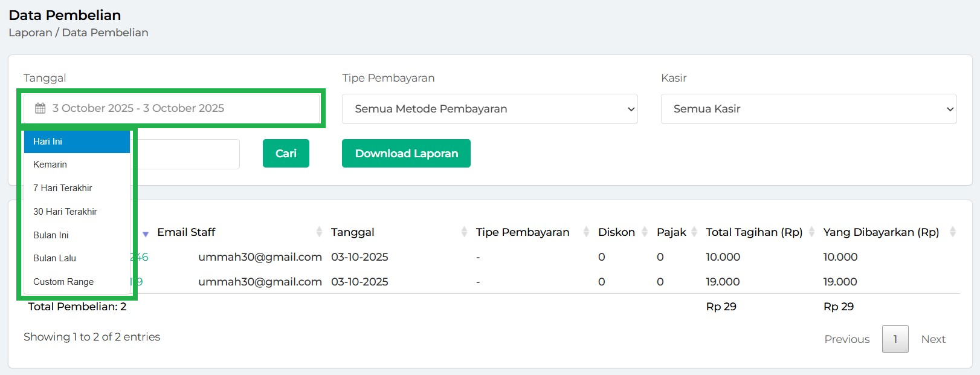Select Custom Range date option

[63, 282]
